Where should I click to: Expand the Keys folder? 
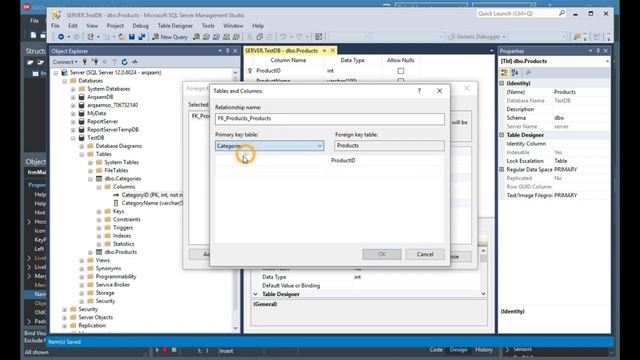click(99, 211)
